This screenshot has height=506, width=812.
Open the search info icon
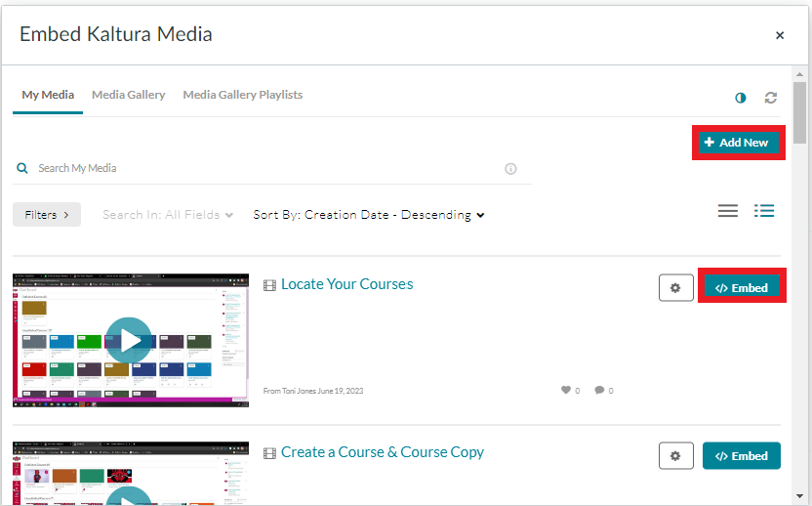[510, 168]
